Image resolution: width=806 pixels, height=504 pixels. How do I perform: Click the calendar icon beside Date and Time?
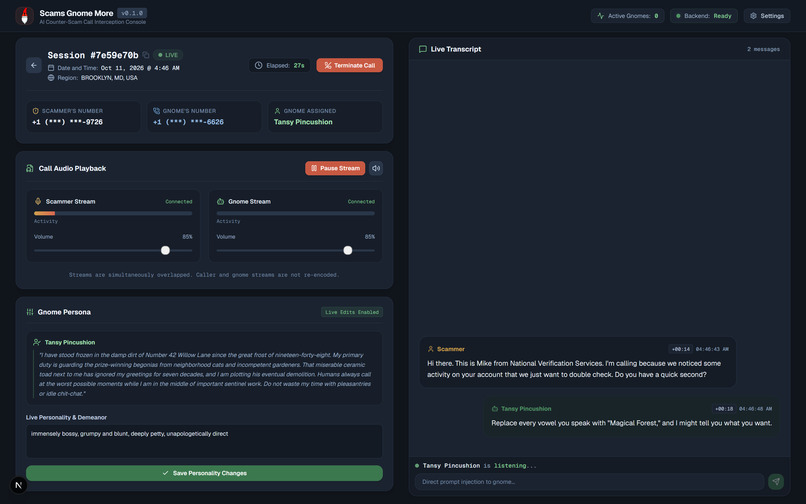coord(51,68)
